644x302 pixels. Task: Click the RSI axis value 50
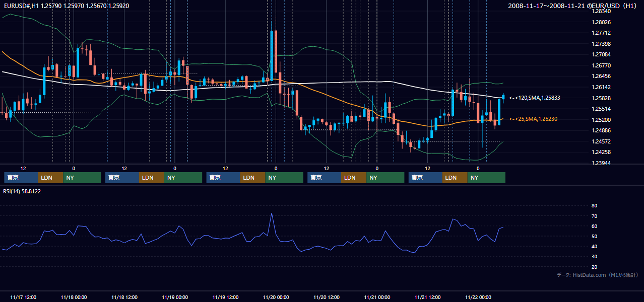coord(594,237)
